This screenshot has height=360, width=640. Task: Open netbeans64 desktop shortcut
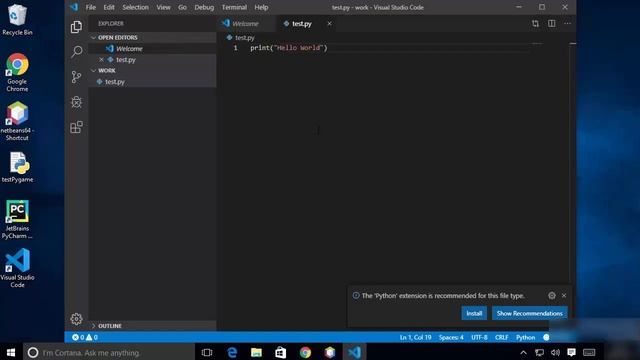(x=17, y=121)
